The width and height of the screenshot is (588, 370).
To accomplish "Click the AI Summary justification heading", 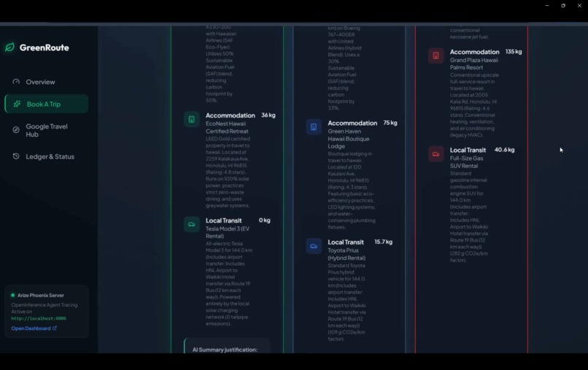I will pos(225,350).
